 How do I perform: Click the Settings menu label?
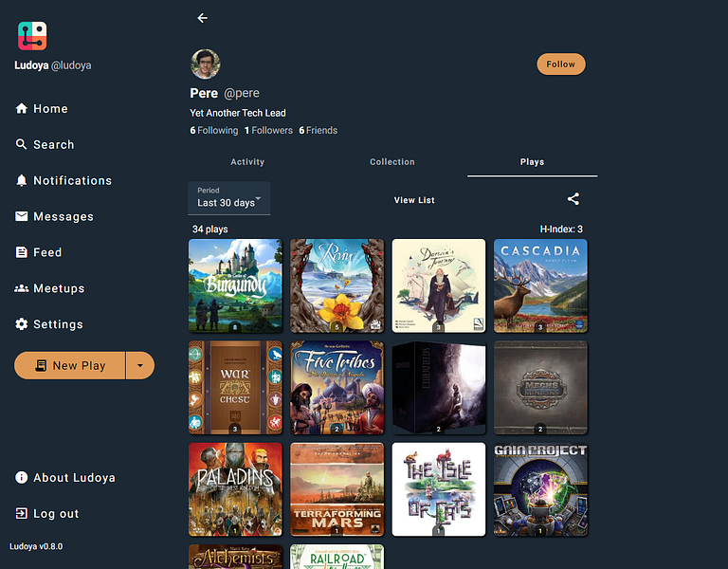58,324
